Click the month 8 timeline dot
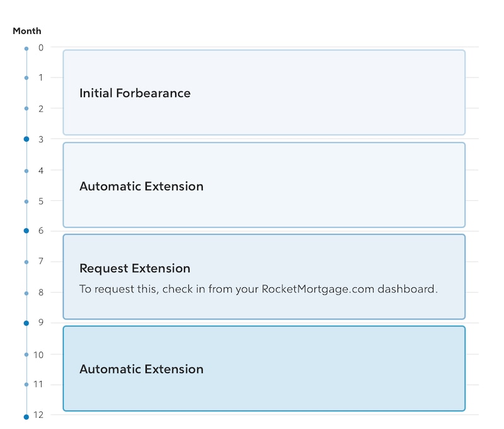The image size is (504, 429). point(26,293)
